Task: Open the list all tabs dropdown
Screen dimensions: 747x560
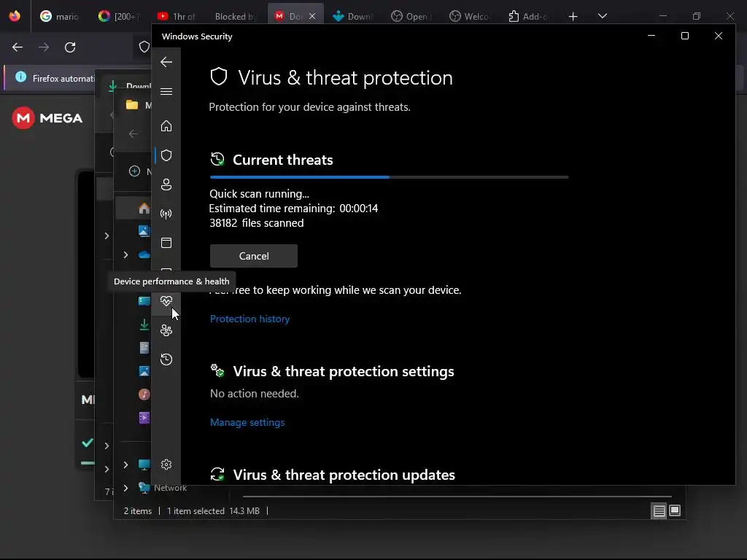Action: click(x=603, y=16)
